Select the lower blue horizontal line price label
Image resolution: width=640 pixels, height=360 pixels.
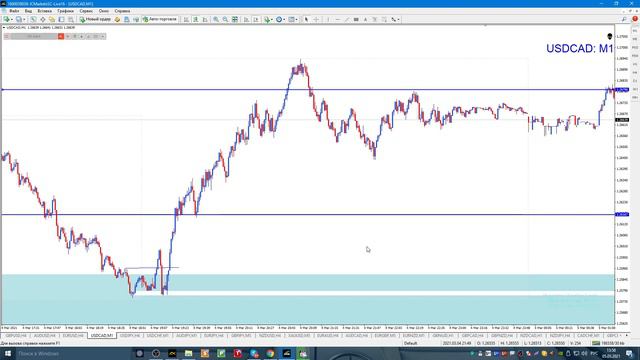[x=622, y=214]
